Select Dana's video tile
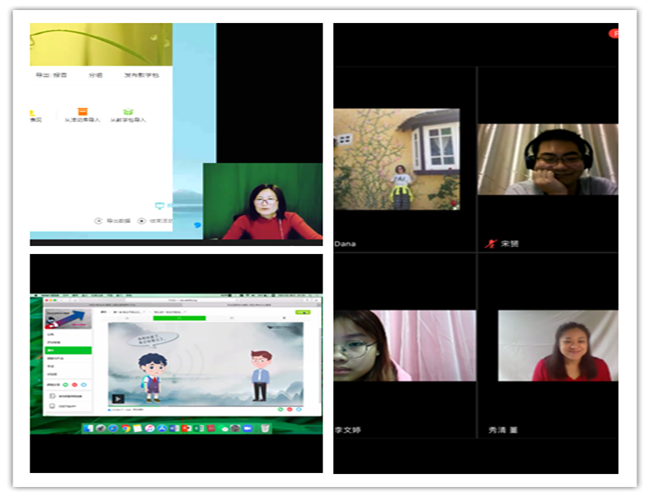This screenshot has height=497, width=650. pyautogui.click(x=397, y=160)
